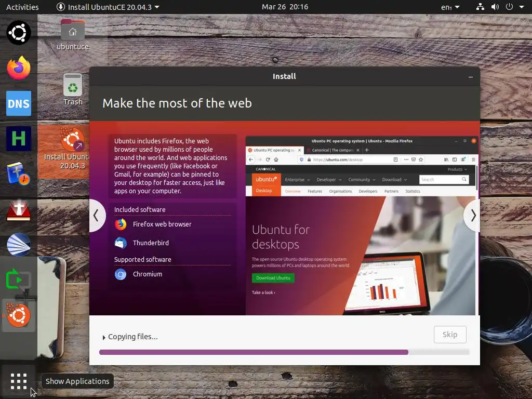The height and width of the screenshot is (399, 532).
Task: Open system menu dropdown arrow
Action: pyautogui.click(x=522, y=7)
